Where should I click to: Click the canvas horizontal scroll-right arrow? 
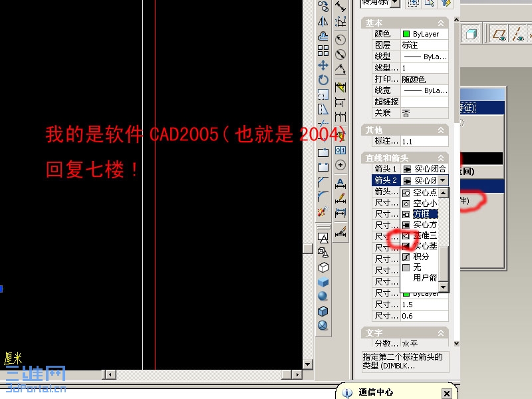(297, 374)
